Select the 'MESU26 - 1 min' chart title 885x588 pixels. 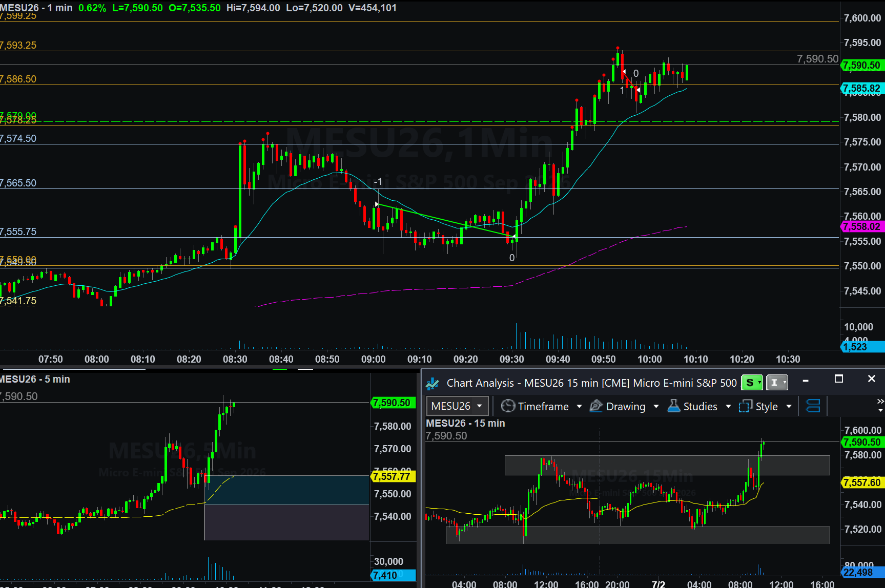36,8
